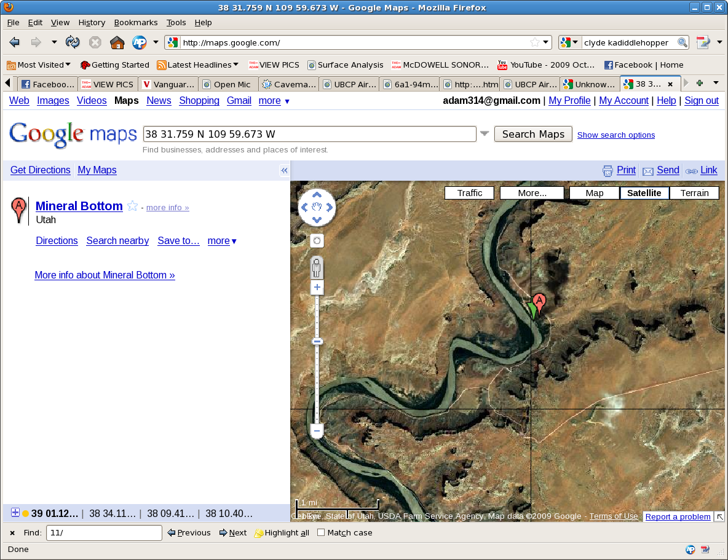
Task: Open the Get Directions link
Action: 41,170
